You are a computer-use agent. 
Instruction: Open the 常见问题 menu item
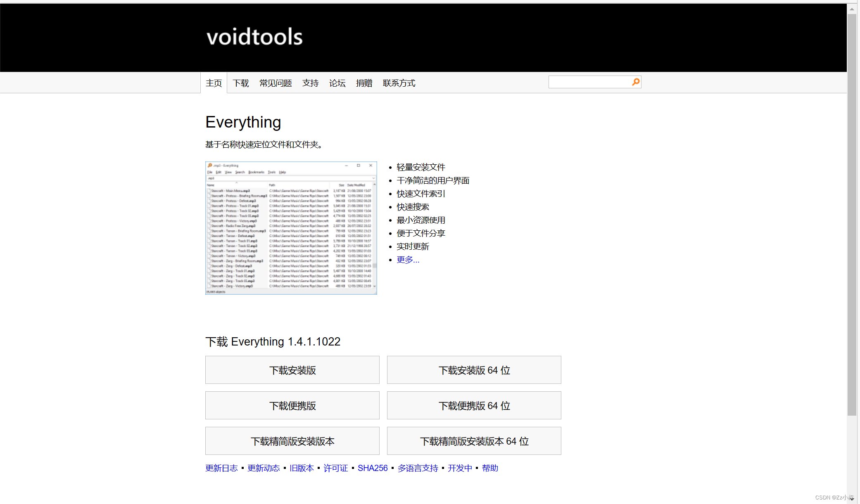(276, 83)
